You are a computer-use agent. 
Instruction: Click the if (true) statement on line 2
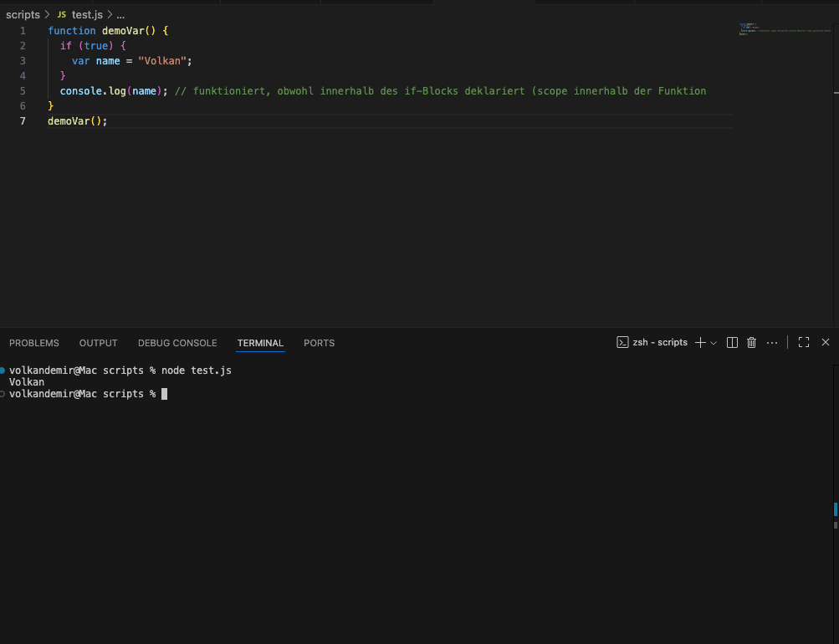tap(93, 46)
